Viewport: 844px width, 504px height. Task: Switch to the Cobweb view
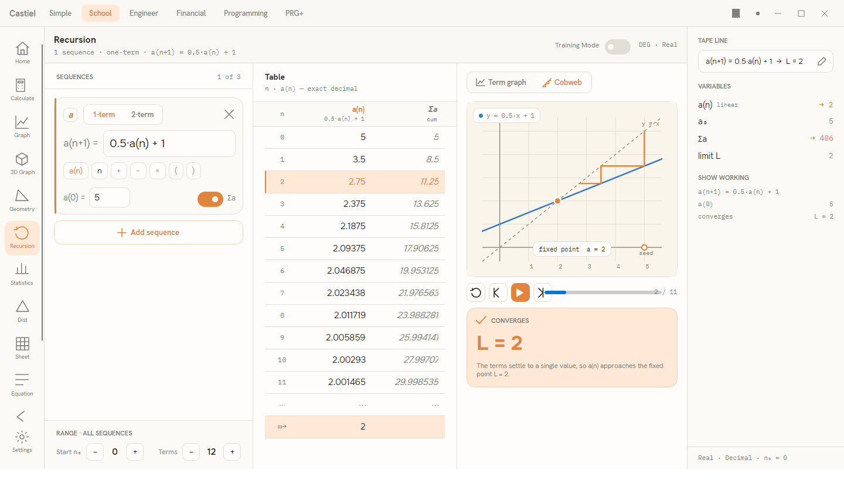click(562, 83)
